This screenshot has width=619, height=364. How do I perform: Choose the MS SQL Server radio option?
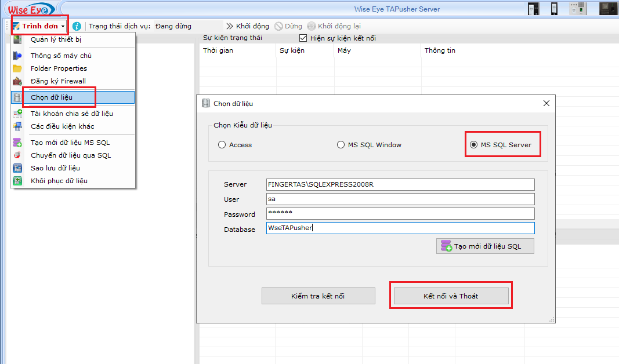point(473,145)
